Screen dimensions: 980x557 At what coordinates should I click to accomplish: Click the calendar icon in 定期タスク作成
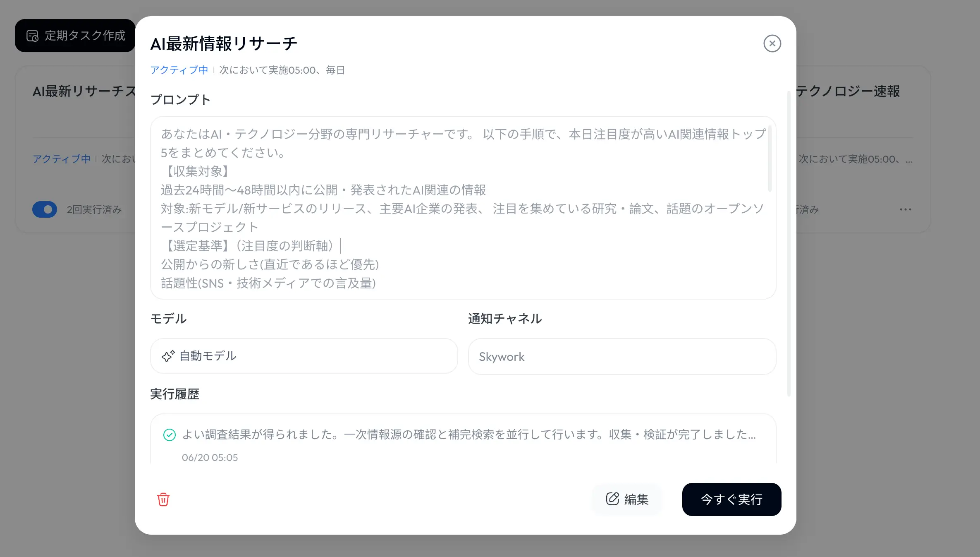coord(33,36)
